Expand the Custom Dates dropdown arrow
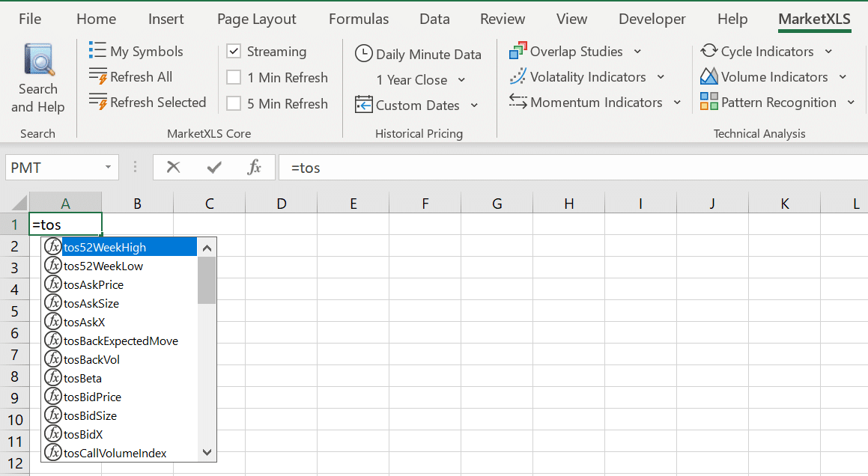 [474, 106]
